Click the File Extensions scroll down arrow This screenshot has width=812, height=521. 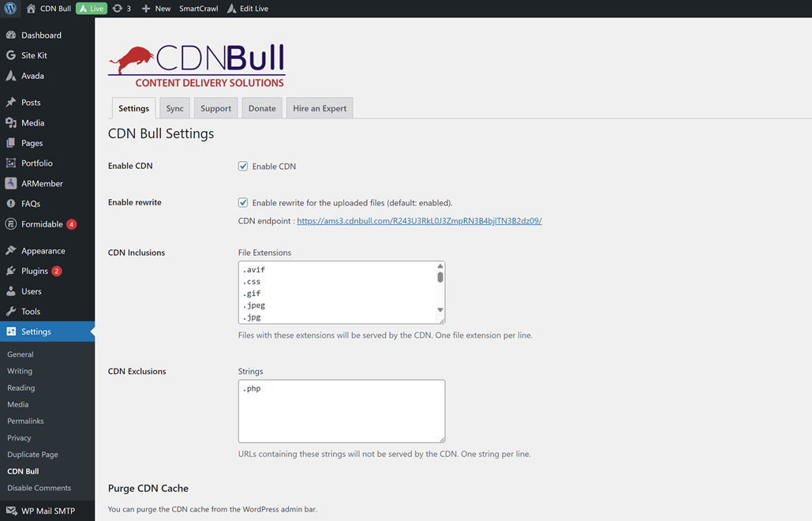coord(440,309)
